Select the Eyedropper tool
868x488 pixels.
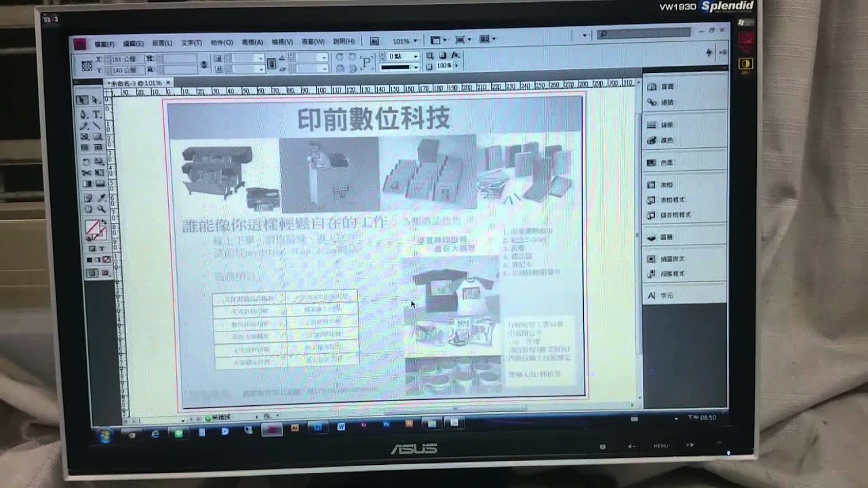pos(101,197)
